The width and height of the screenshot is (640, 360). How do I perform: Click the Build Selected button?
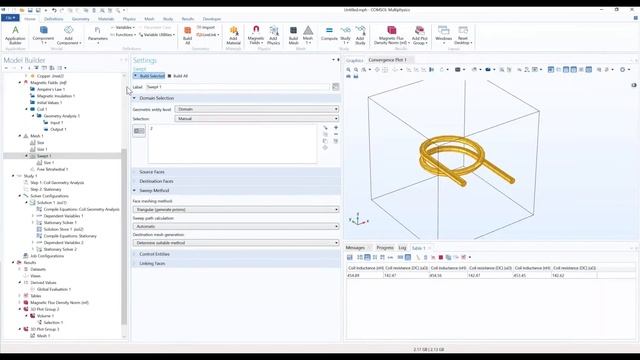149,76
